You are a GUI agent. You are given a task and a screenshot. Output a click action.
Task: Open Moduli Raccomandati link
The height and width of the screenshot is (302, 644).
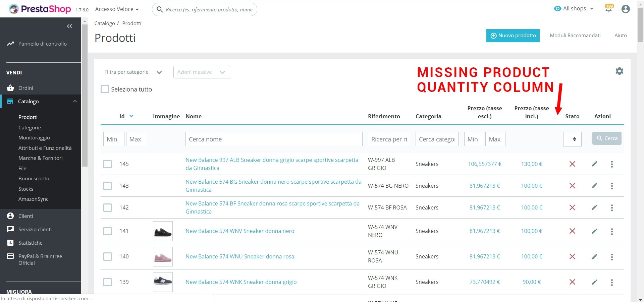pyautogui.click(x=575, y=35)
